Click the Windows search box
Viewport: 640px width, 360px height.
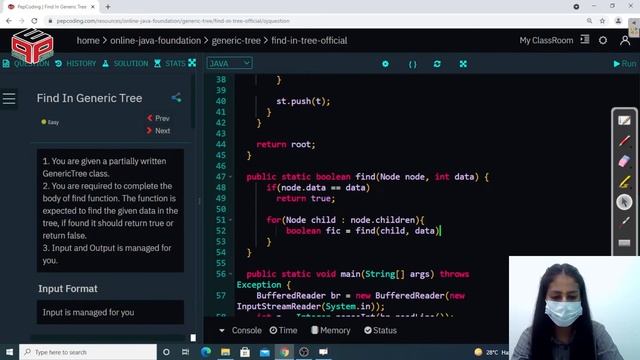coord(88,352)
